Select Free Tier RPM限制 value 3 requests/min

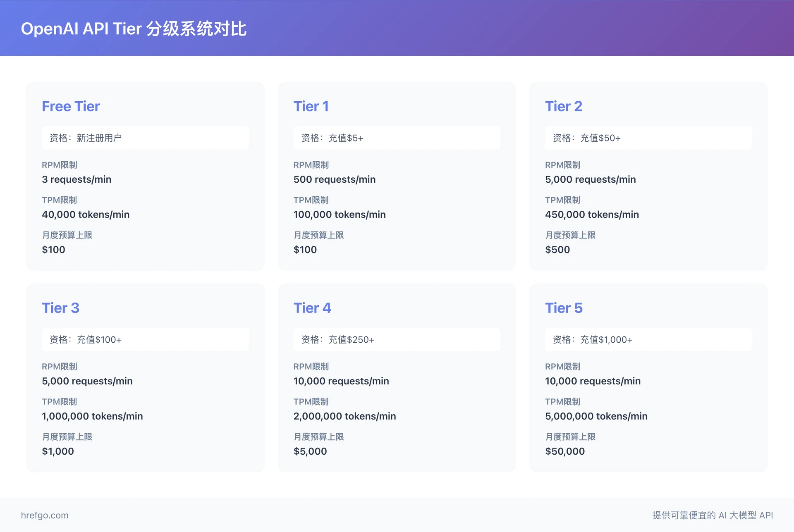pyautogui.click(x=77, y=179)
